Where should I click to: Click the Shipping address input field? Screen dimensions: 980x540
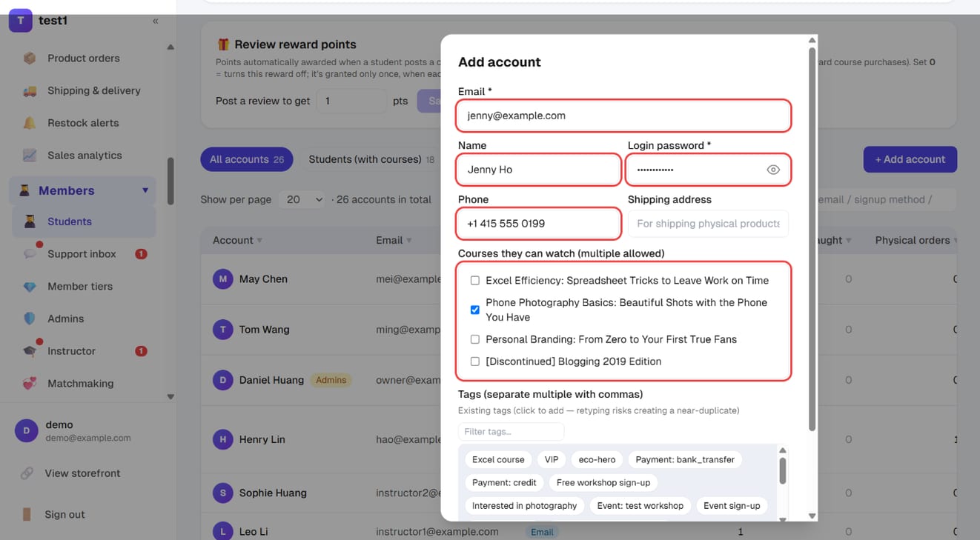coord(708,224)
